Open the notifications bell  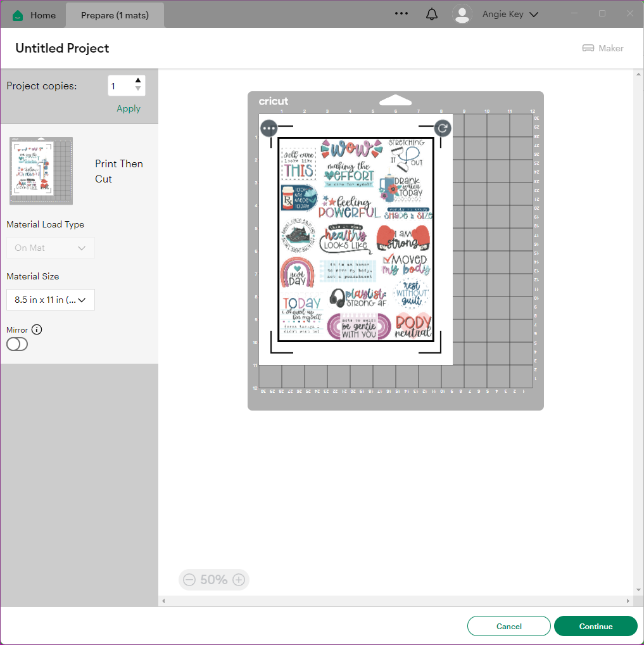click(x=432, y=14)
